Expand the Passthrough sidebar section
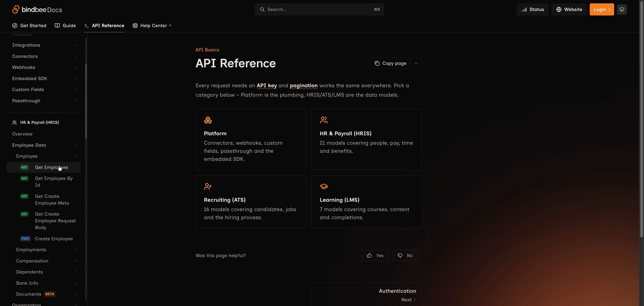This screenshot has height=306, width=644. (x=76, y=101)
